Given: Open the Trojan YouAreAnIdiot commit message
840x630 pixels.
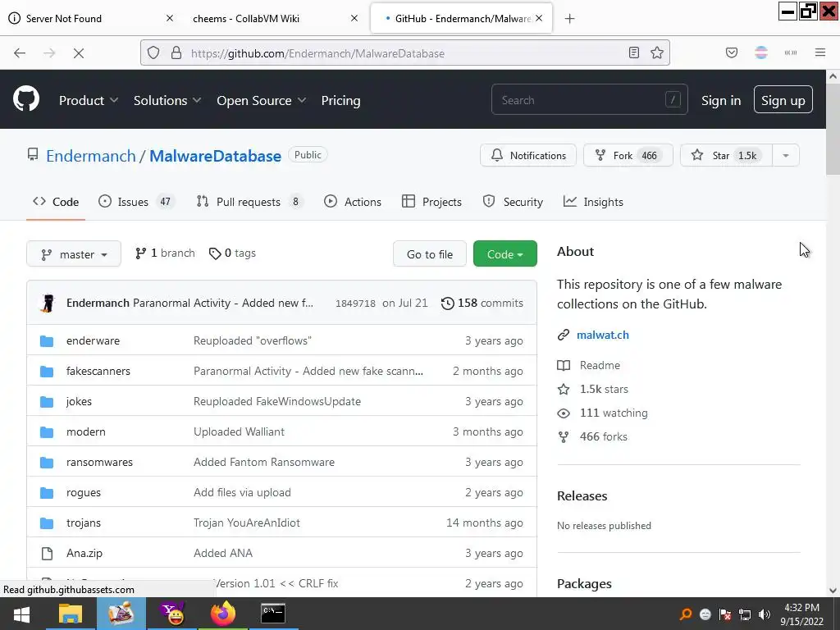Looking at the screenshot, I should click(x=246, y=523).
